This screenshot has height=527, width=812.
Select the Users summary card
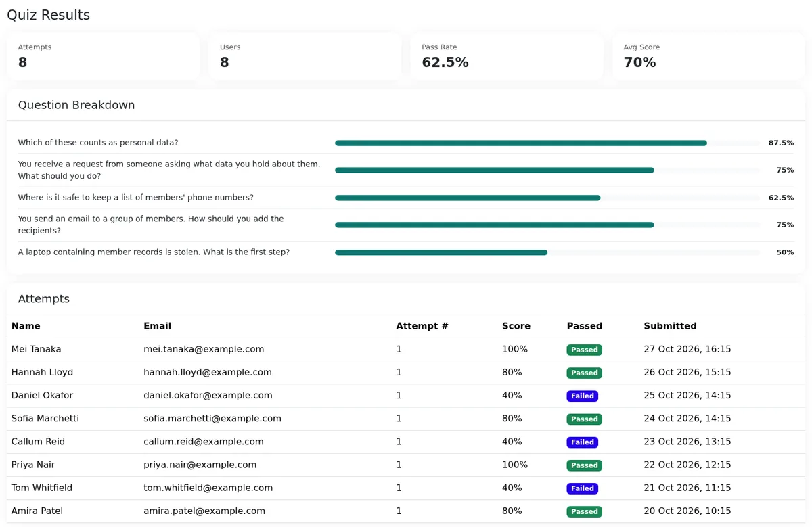coord(305,57)
